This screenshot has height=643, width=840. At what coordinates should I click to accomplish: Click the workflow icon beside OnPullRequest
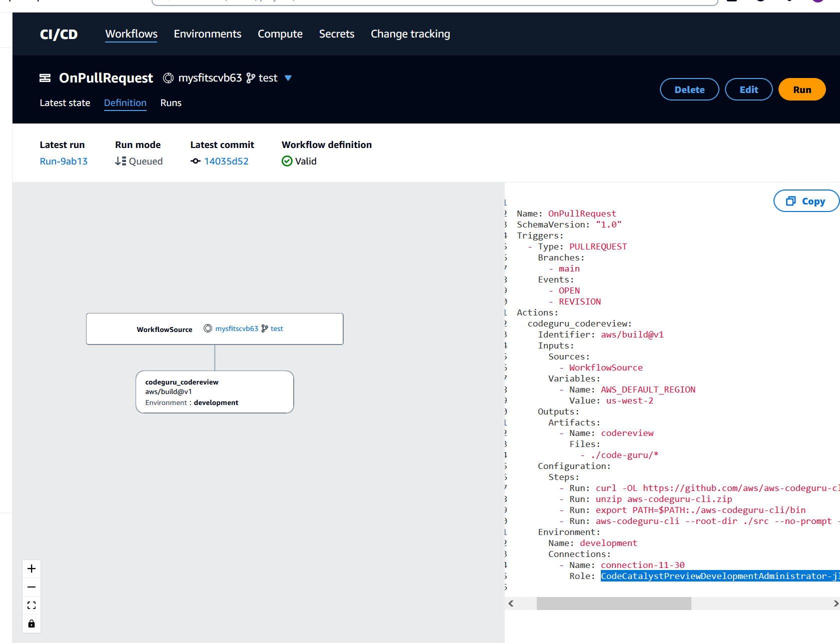[x=45, y=78]
